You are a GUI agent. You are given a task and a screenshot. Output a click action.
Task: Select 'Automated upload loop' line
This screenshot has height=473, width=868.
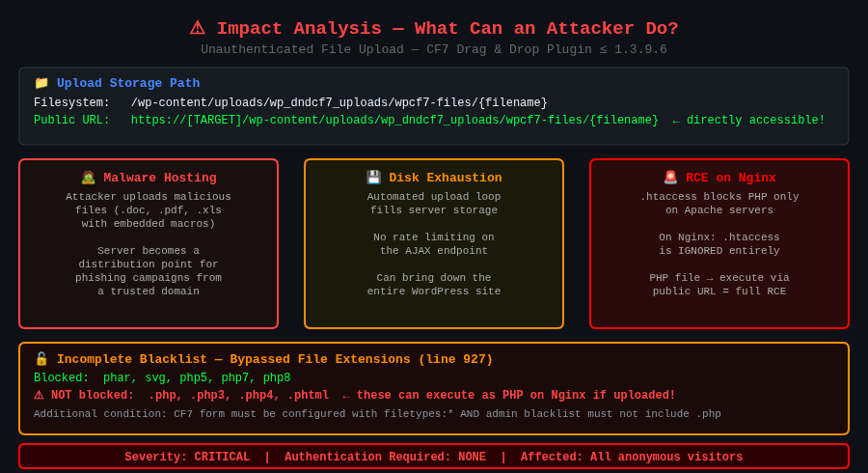point(434,197)
